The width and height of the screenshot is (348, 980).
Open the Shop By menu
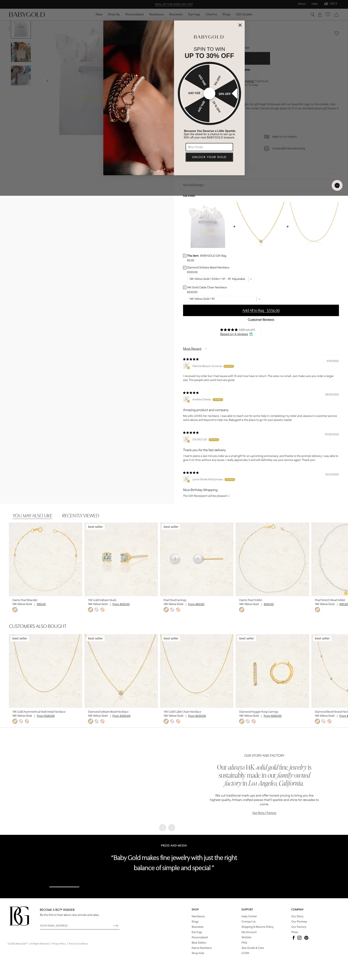(114, 14)
